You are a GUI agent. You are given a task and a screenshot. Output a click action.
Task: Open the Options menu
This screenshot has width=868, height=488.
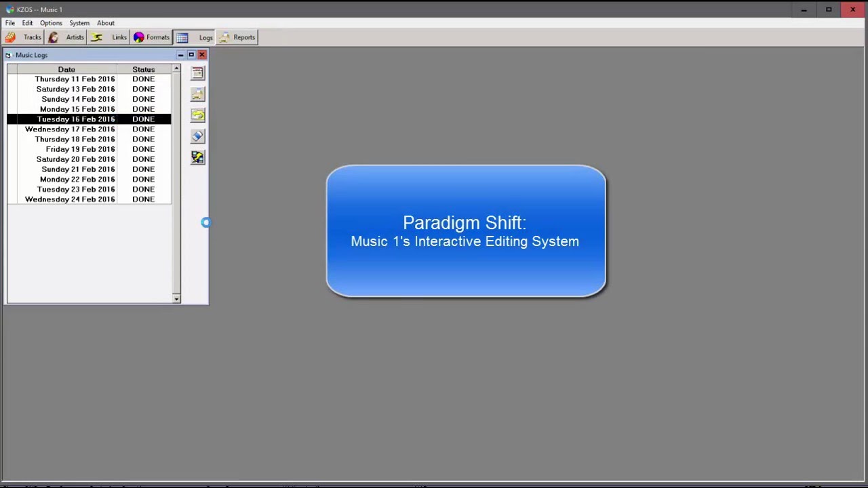(51, 23)
